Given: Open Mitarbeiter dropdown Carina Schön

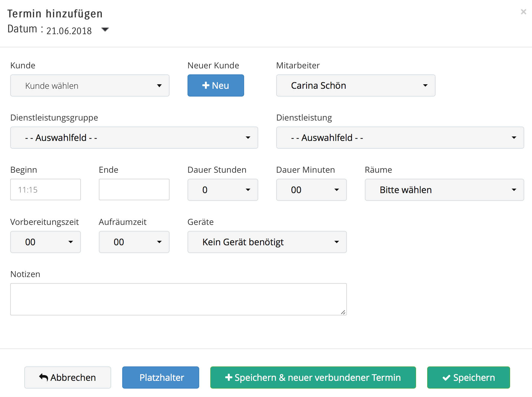Looking at the screenshot, I should [356, 85].
